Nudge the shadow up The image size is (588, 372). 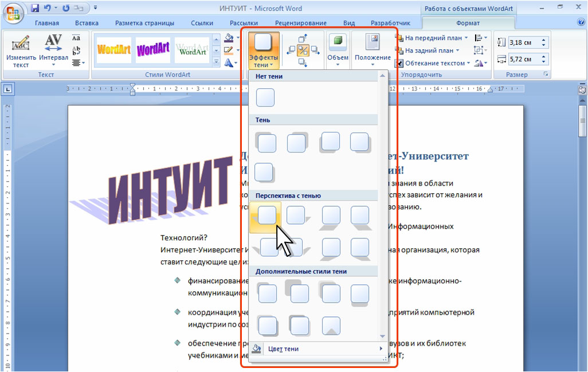coord(303,38)
